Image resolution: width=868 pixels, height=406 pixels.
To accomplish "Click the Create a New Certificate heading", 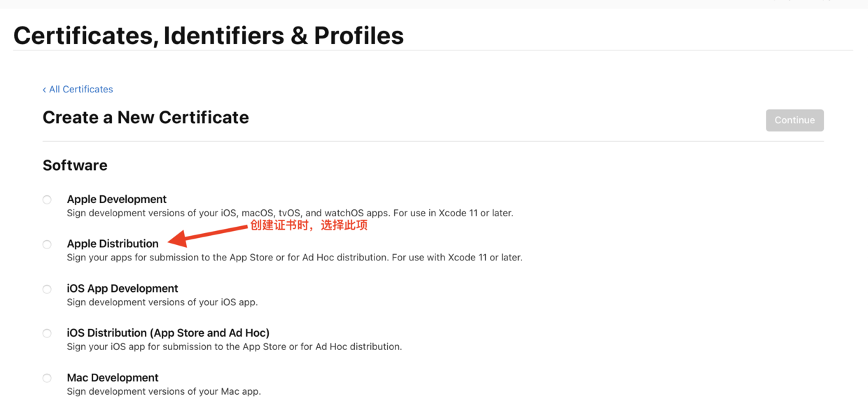I will tap(146, 118).
